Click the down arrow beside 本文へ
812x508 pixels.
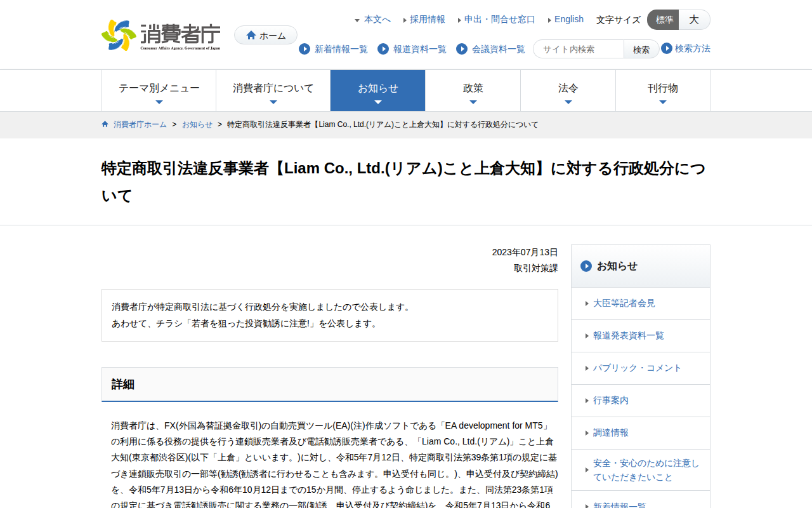pos(357,20)
